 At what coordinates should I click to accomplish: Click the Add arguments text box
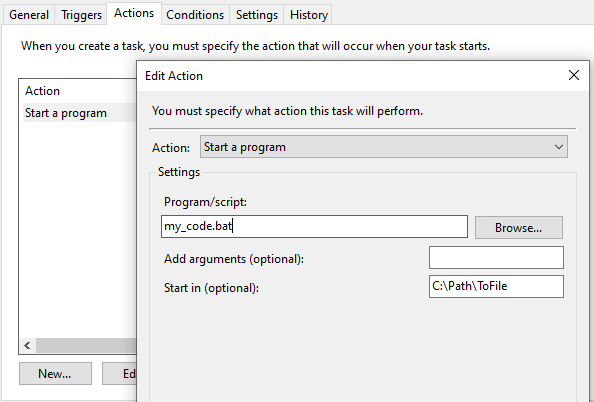pyautogui.click(x=496, y=258)
